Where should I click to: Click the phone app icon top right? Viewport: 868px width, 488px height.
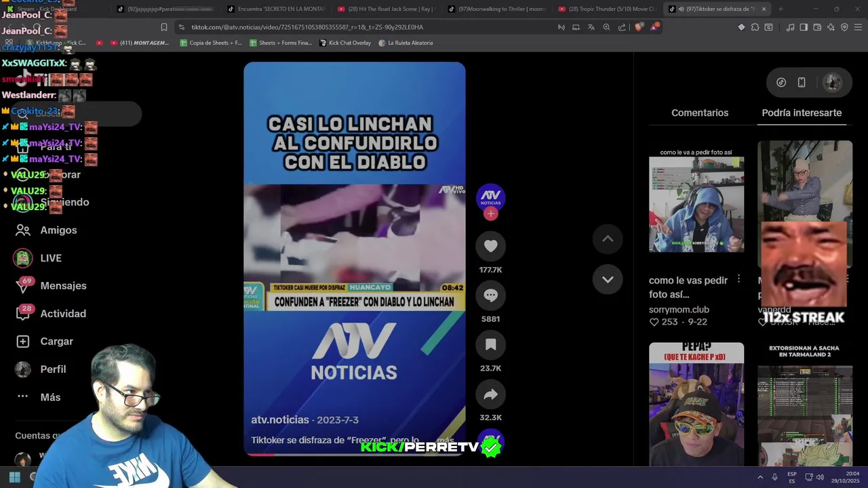click(802, 82)
